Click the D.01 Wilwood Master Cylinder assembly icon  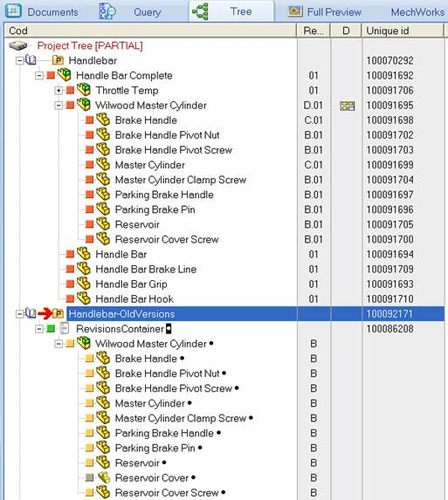click(84, 104)
